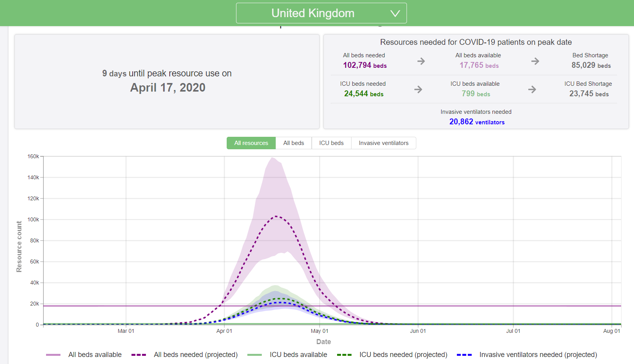Click the arrow before Bed Shortage
634x364 pixels.
click(535, 61)
